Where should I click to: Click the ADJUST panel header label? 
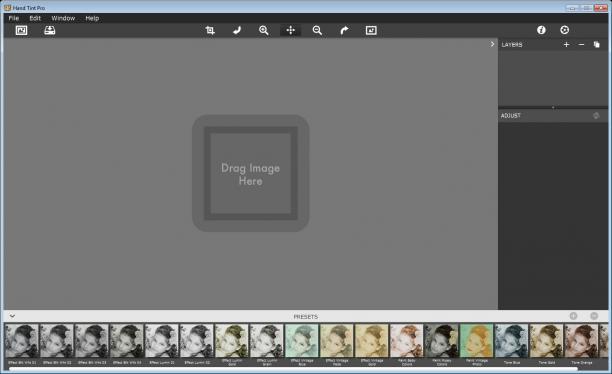click(511, 116)
